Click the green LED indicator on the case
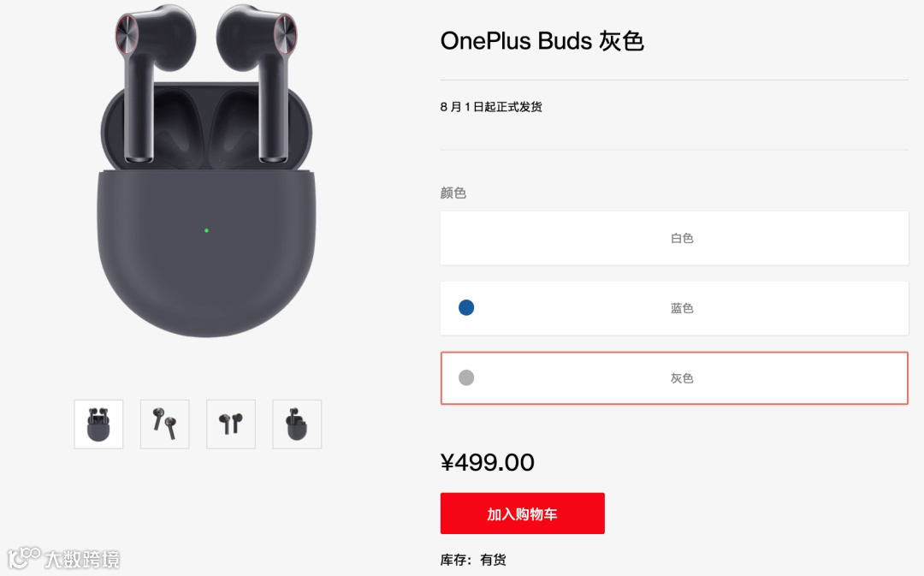The height and width of the screenshot is (576, 924). click(206, 230)
